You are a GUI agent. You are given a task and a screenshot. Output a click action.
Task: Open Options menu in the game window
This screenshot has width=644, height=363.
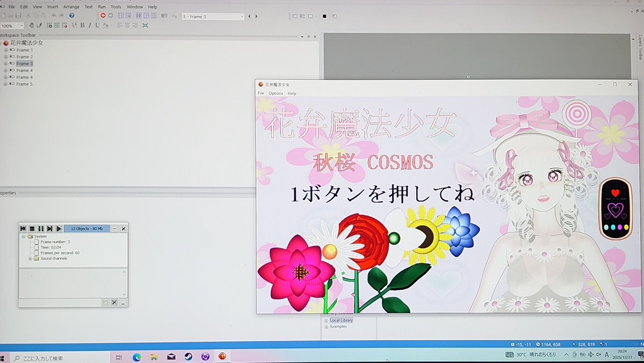click(x=276, y=94)
